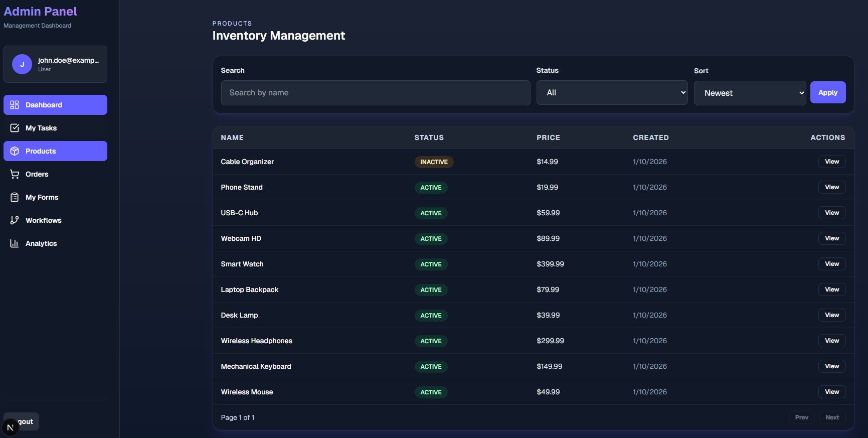
Task: Click the My Forms clipboard icon
Action: [x=15, y=197]
